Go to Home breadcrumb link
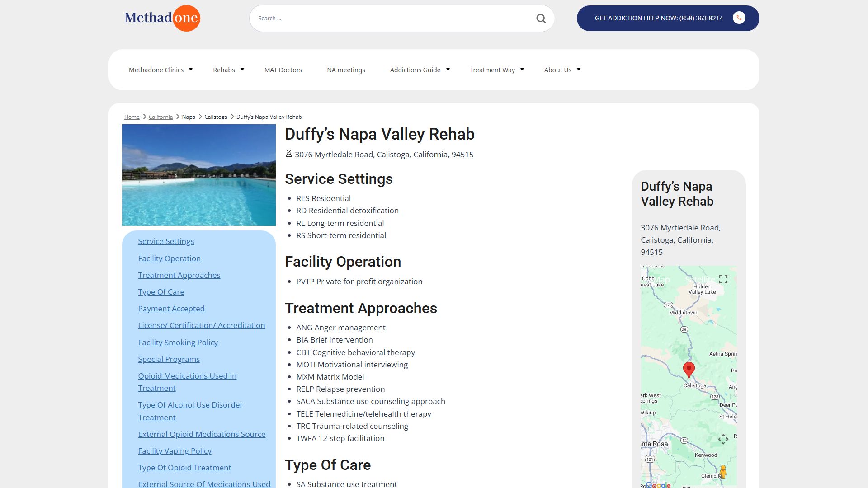This screenshot has height=488, width=868. coord(132,117)
